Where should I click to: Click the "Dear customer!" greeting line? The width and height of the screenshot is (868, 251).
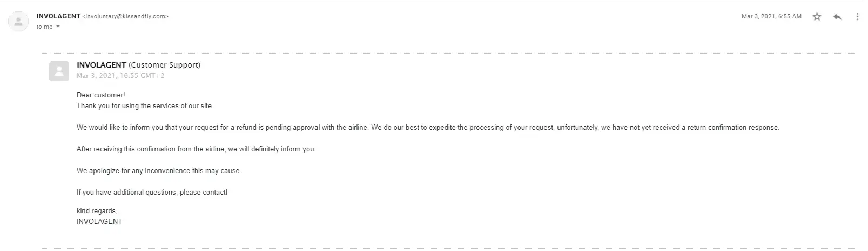100,95
